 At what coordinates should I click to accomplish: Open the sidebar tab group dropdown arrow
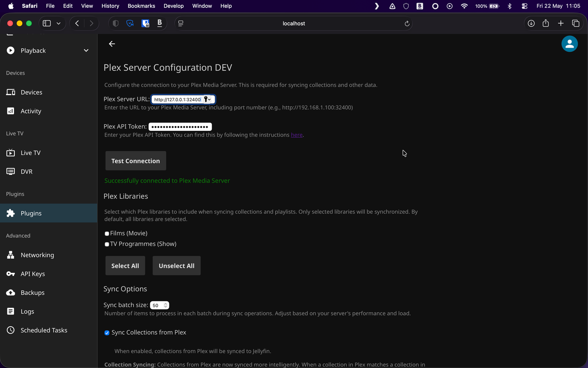click(58, 24)
